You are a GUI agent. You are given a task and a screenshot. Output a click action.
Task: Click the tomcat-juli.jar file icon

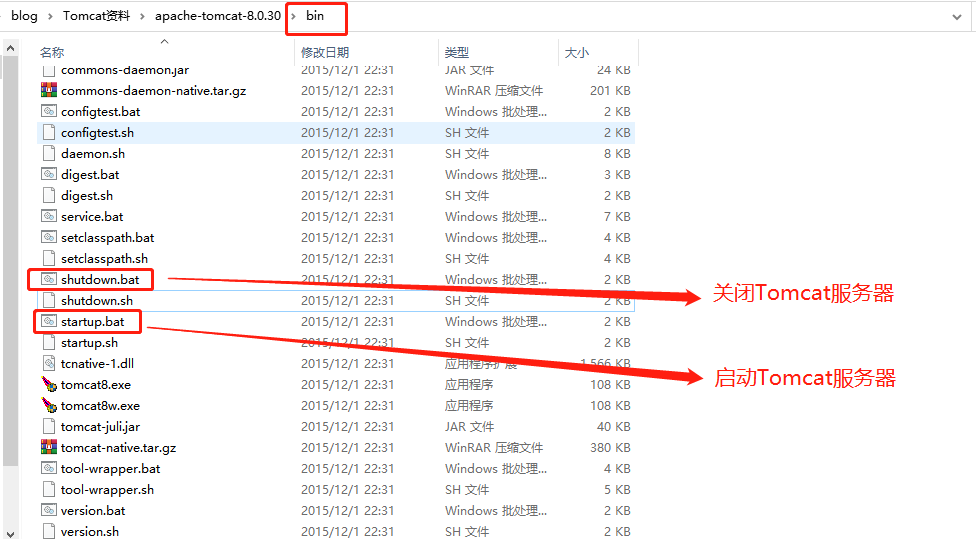point(49,426)
